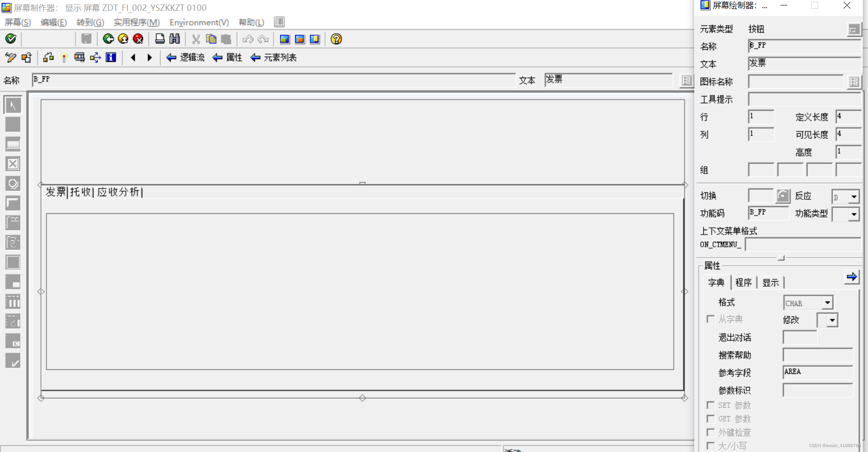Open the 屏幕(S) menu

coord(18,22)
